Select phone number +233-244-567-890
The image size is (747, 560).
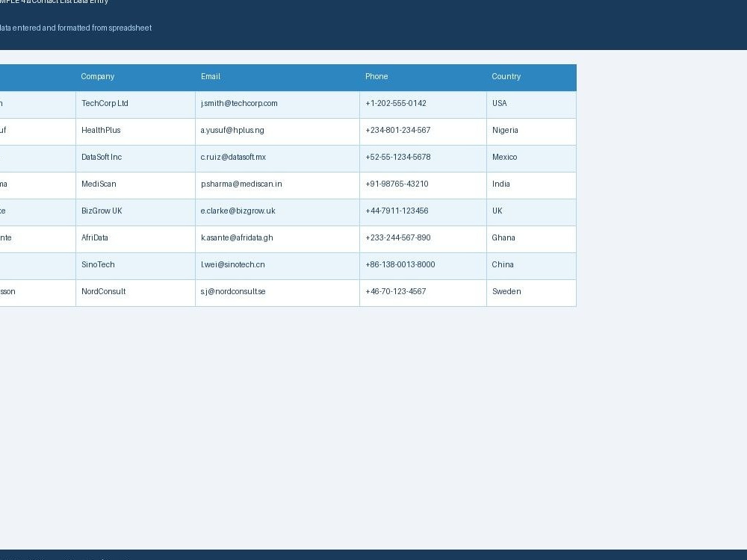point(398,238)
